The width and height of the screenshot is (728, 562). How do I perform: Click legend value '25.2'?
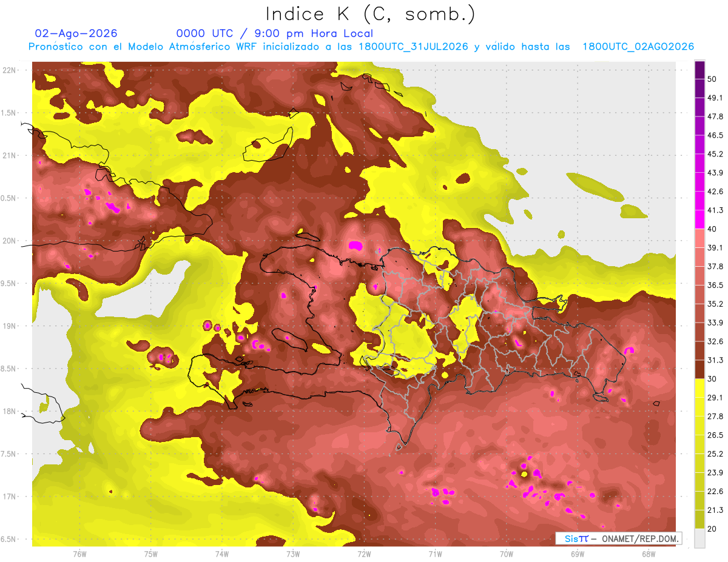click(716, 454)
